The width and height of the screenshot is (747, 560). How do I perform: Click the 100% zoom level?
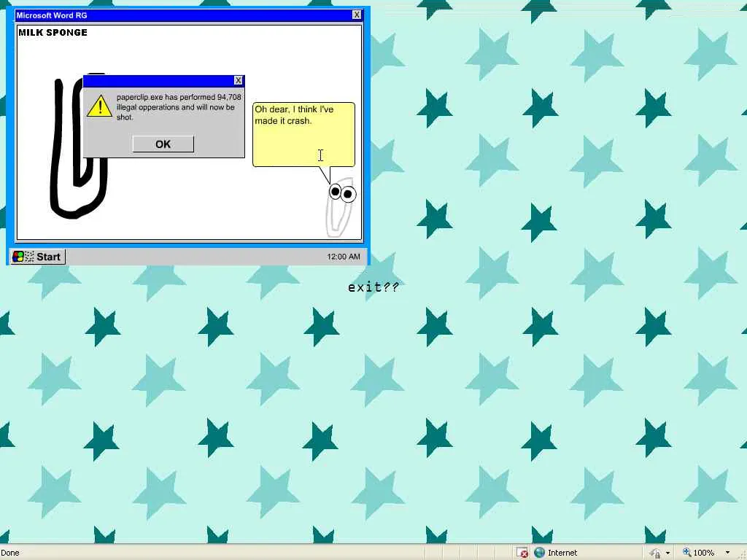pos(704,553)
